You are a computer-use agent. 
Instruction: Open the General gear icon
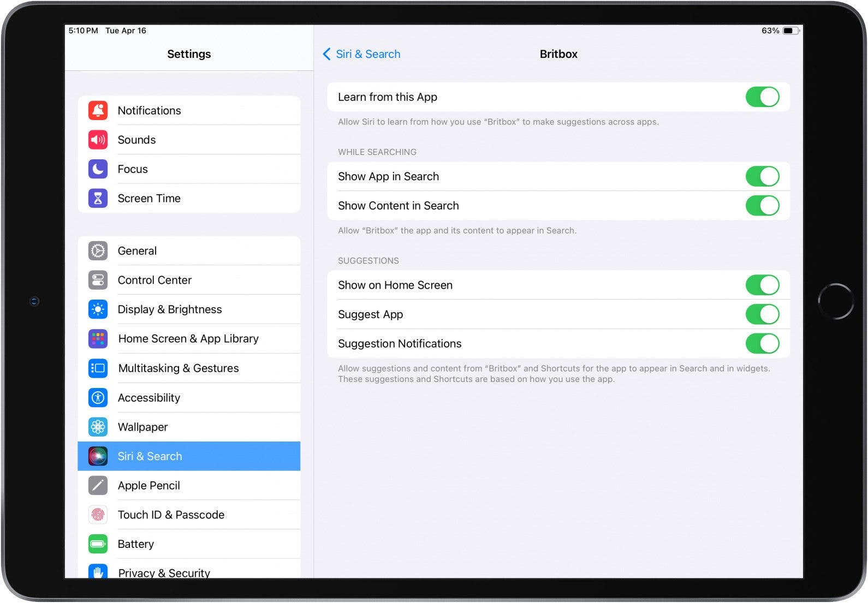[98, 251]
